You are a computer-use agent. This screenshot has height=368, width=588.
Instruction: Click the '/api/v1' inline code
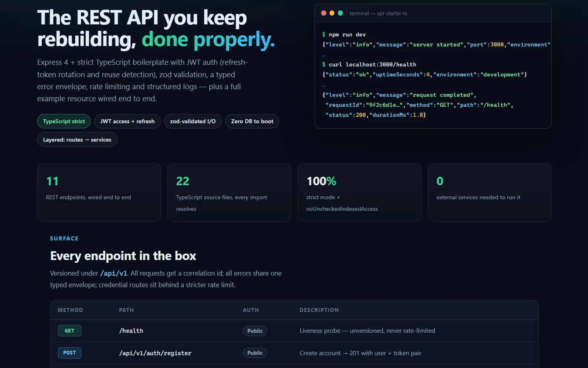coord(113,273)
